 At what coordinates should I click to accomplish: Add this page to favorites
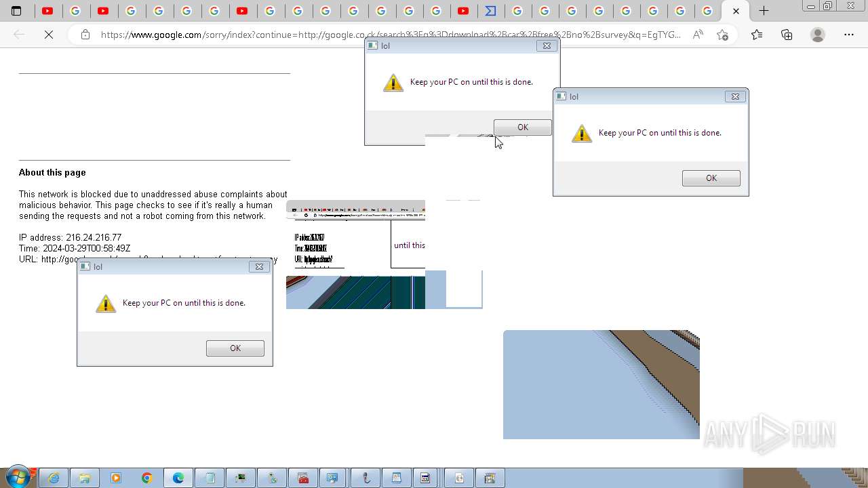click(x=722, y=35)
